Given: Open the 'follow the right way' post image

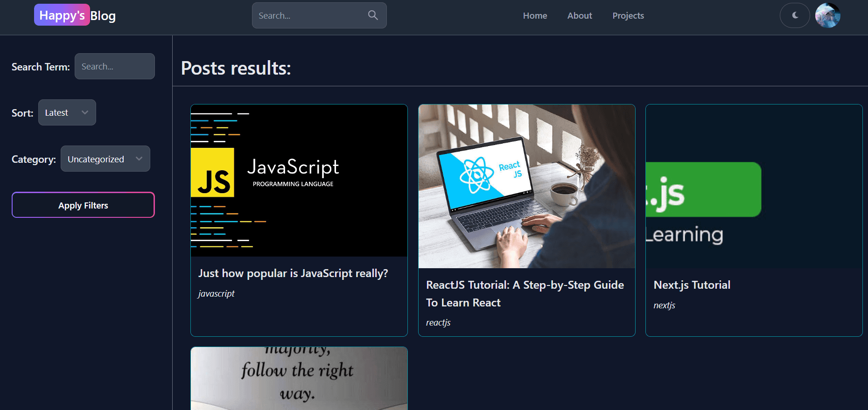Looking at the screenshot, I should coord(299,378).
